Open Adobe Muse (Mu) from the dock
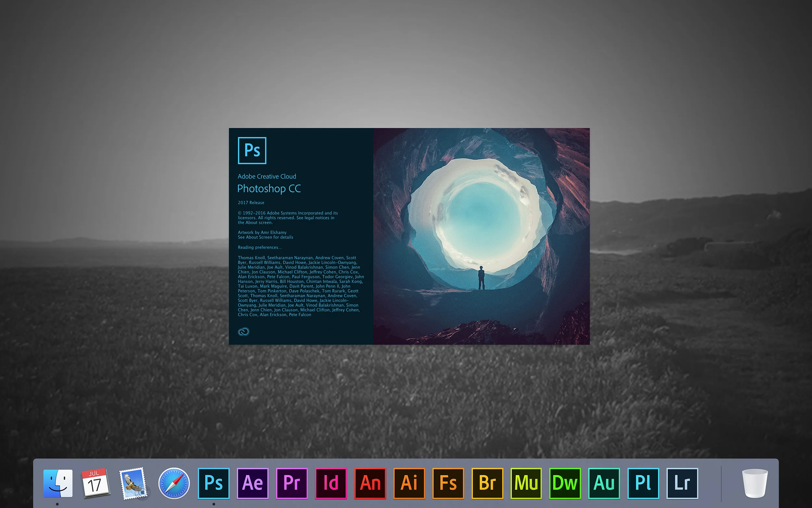812x508 pixels. [526, 483]
